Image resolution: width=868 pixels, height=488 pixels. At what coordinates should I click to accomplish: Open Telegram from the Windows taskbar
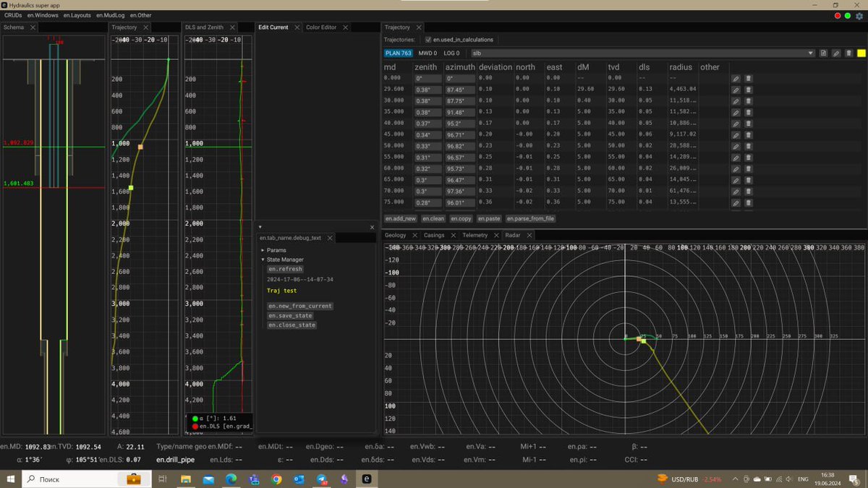click(322, 479)
